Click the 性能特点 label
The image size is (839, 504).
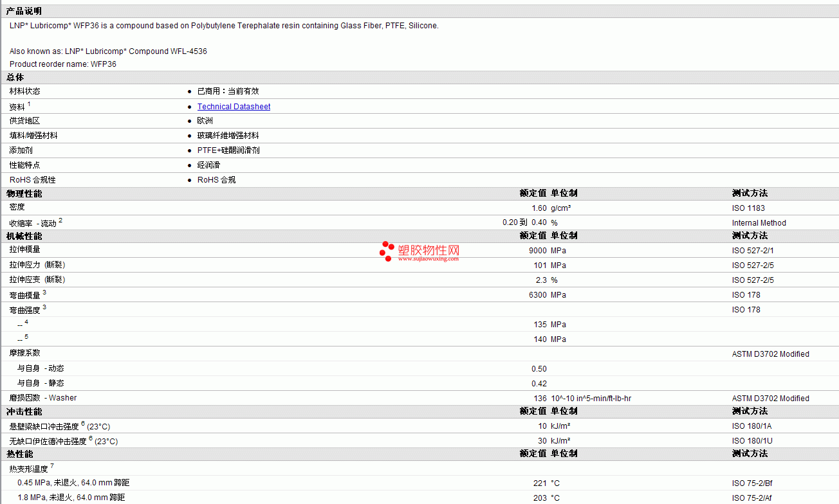pyautogui.click(x=24, y=165)
